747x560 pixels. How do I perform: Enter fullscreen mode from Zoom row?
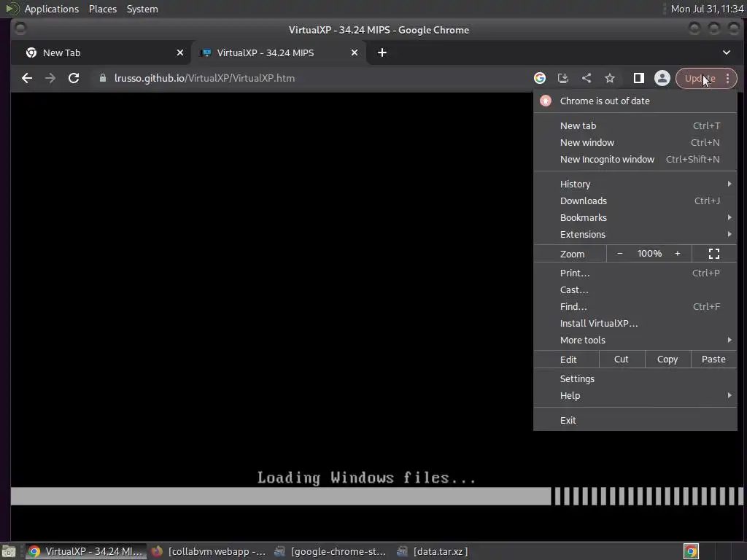click(x=714, y=254)
